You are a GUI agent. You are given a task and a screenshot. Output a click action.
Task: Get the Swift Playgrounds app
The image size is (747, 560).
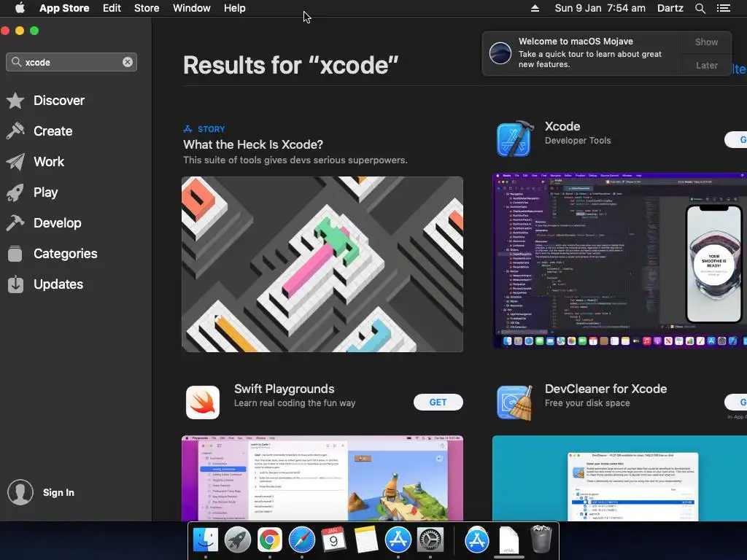click(438, 402)
